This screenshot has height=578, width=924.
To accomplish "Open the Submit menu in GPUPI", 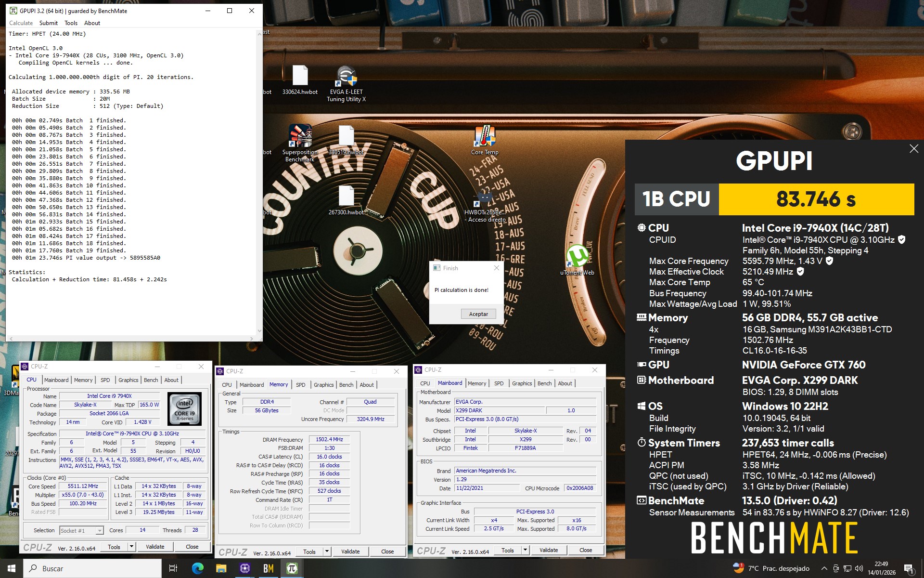I will coord(48,23).
